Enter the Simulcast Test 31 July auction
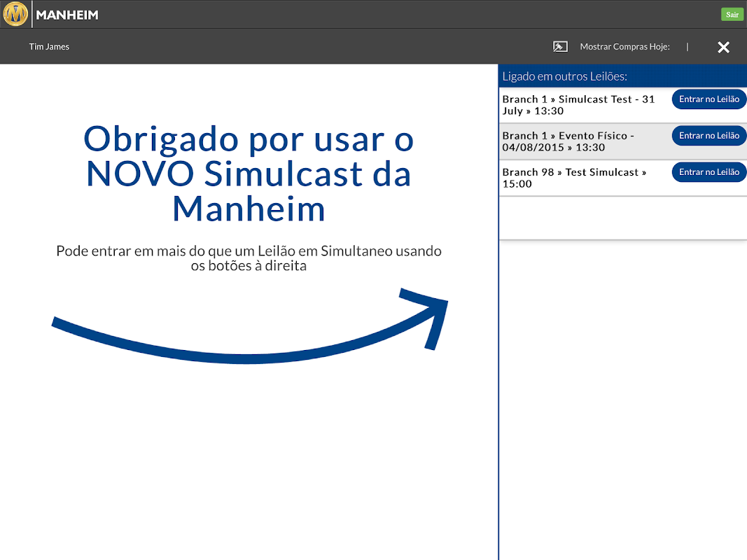 (x=709, y=99)
